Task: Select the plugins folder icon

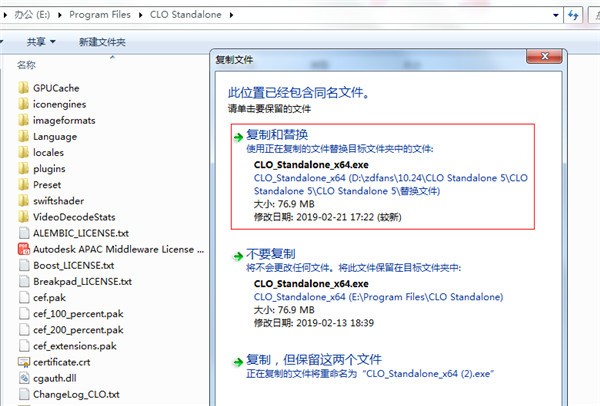Action: click(x=23, y=168)
